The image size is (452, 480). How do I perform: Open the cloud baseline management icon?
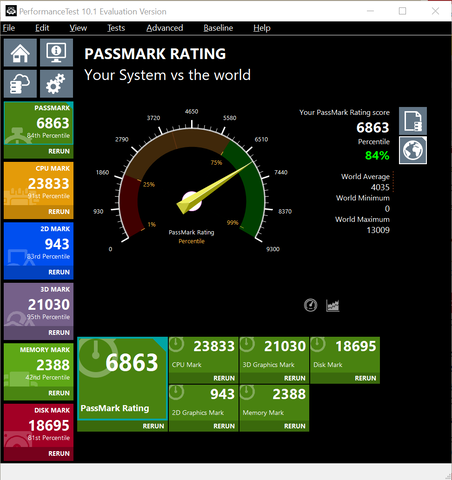click(x=20, y=84)
